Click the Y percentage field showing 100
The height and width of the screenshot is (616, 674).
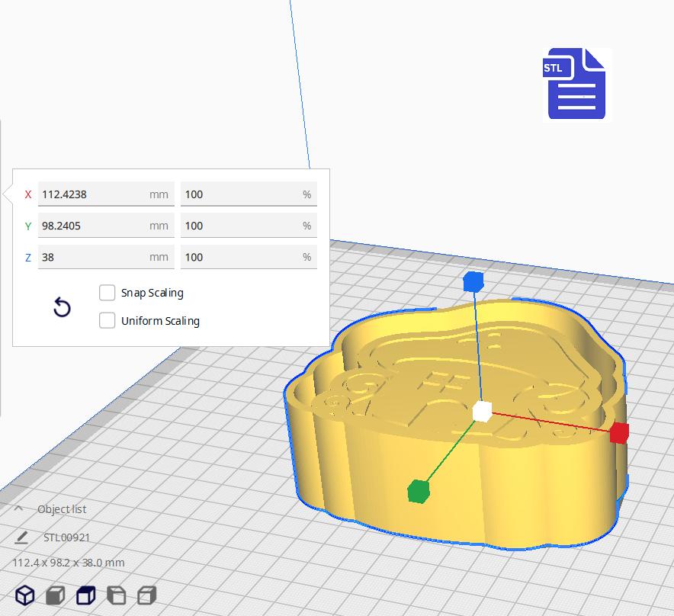248,225
